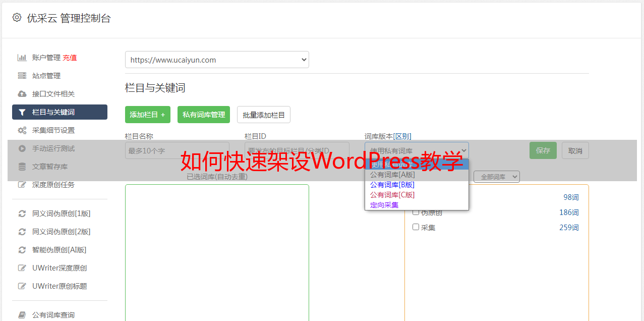
Task: Click the 98词 count text
Action: (571, 197)
